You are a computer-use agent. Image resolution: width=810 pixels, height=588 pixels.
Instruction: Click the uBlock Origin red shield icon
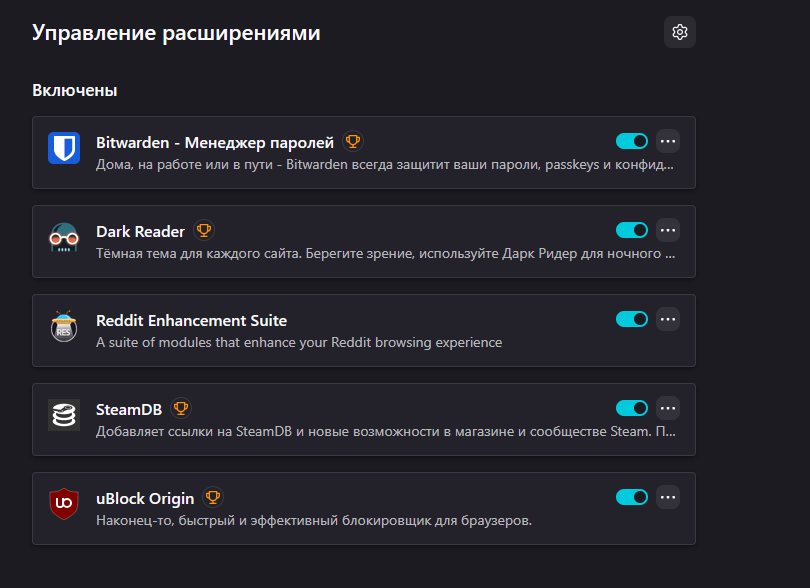(64, 504)
